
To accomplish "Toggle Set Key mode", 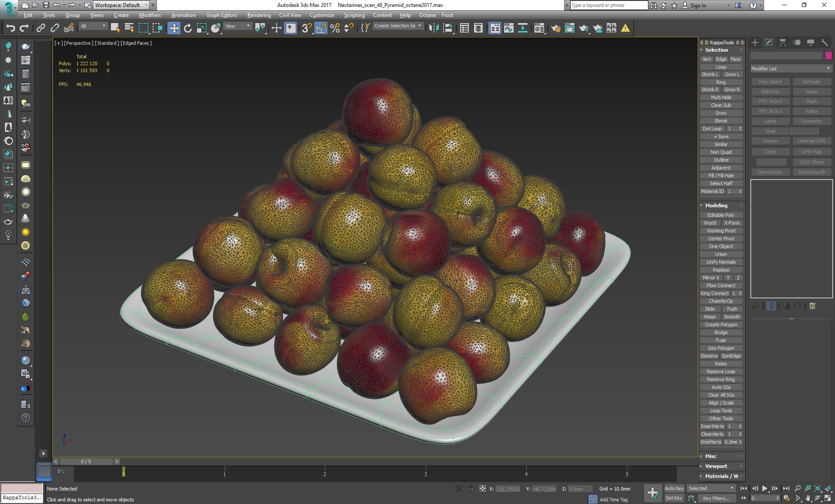I will click(x=674, y=498).
